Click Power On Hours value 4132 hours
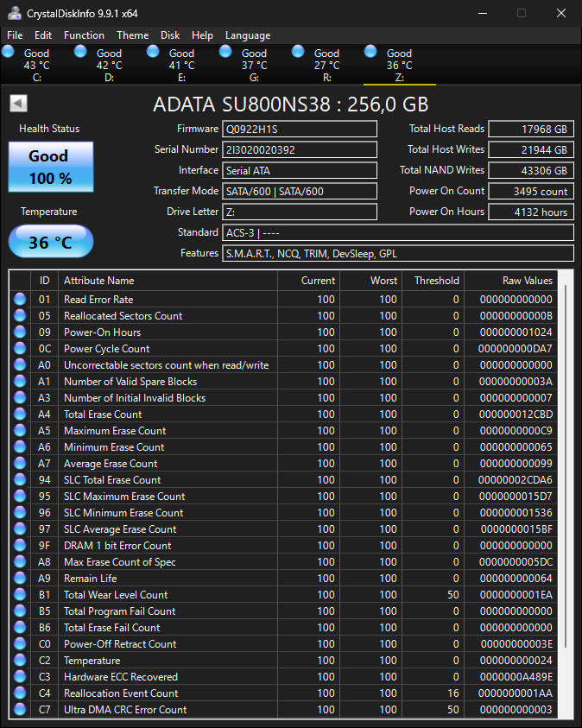 pos(531,212)
